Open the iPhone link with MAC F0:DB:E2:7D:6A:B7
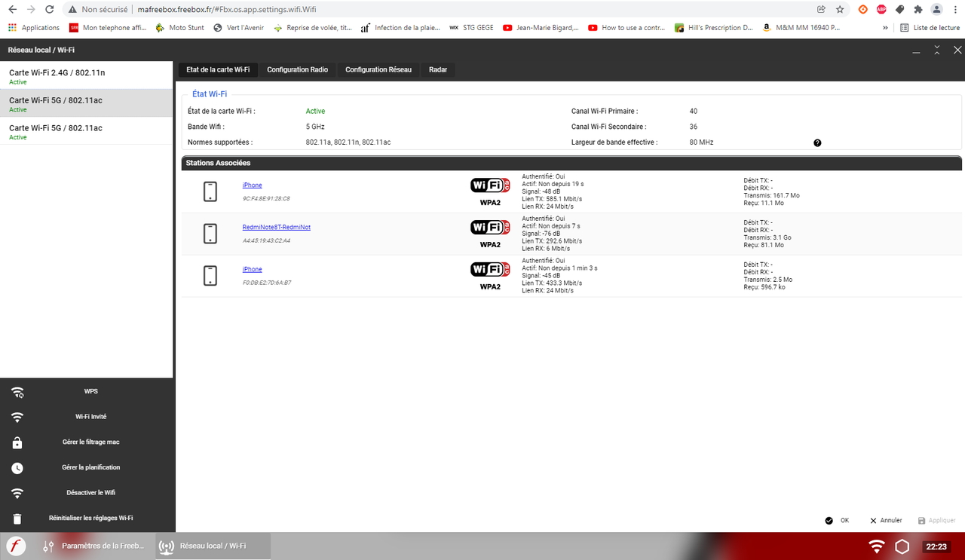The image size is (965, 560). coord(252,270)
